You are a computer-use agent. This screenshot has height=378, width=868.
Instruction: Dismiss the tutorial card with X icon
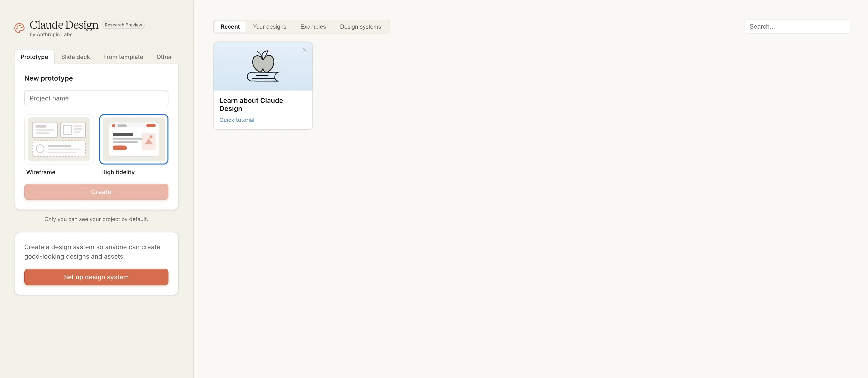[305, 50]
